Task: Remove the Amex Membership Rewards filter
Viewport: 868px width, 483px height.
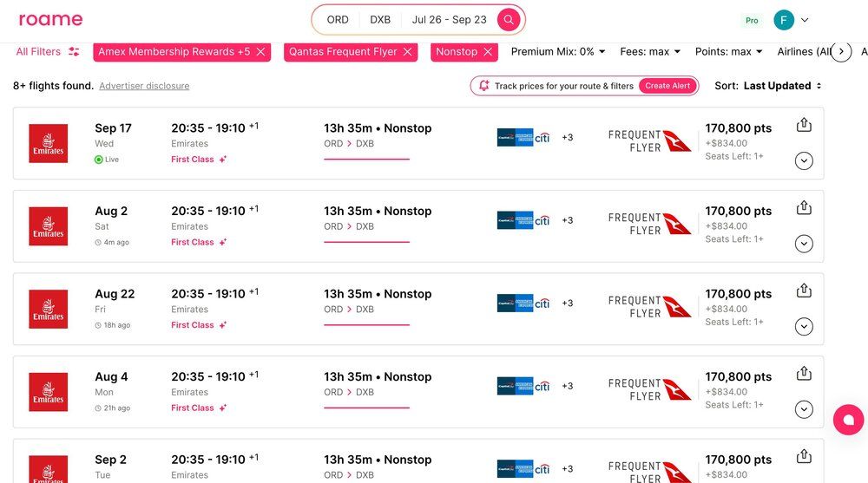Action: point(260,52)
